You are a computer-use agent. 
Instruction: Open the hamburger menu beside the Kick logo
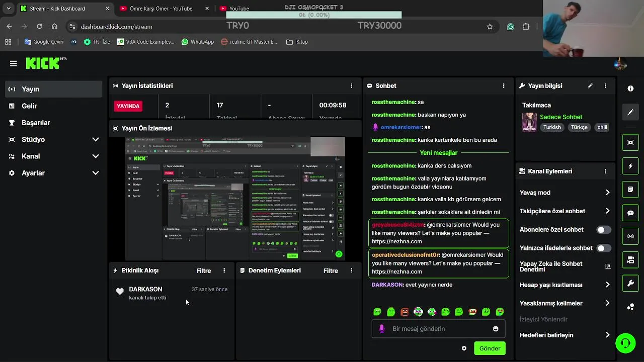(x=14, y=63)
